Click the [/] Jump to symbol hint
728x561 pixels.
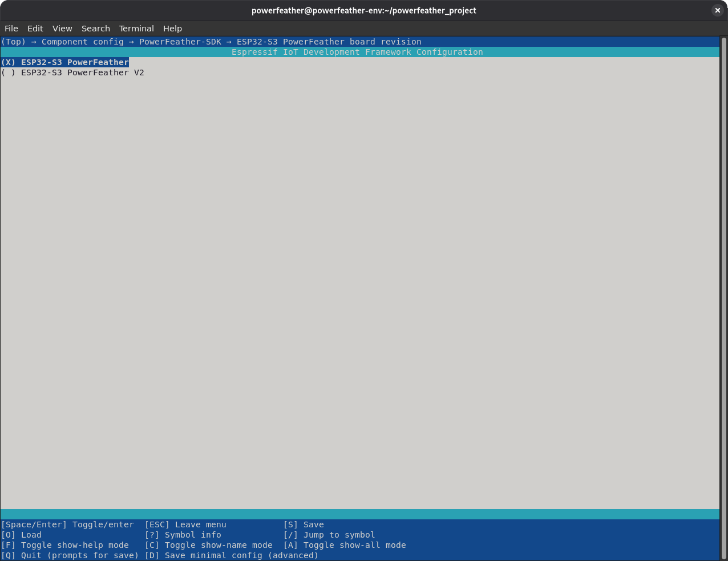click(x=329, y=535)
